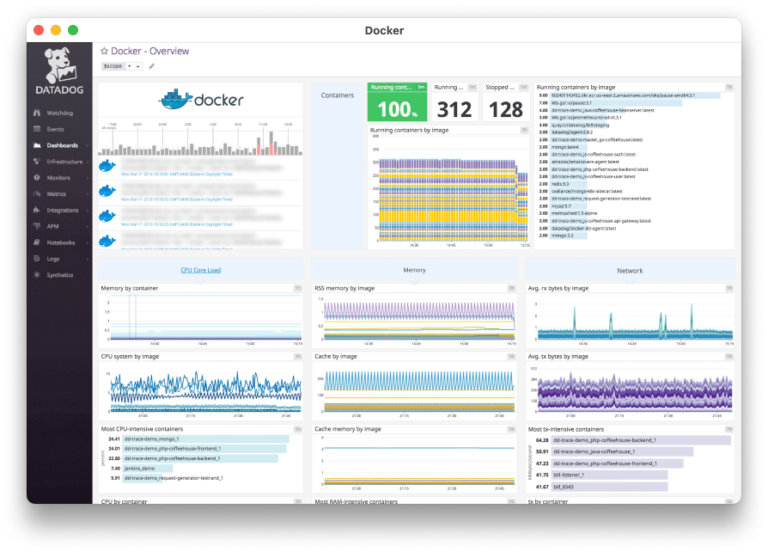Click the green 100% running containers tile
The width and height of the screenshot is (768, 552).
point(397,102)
